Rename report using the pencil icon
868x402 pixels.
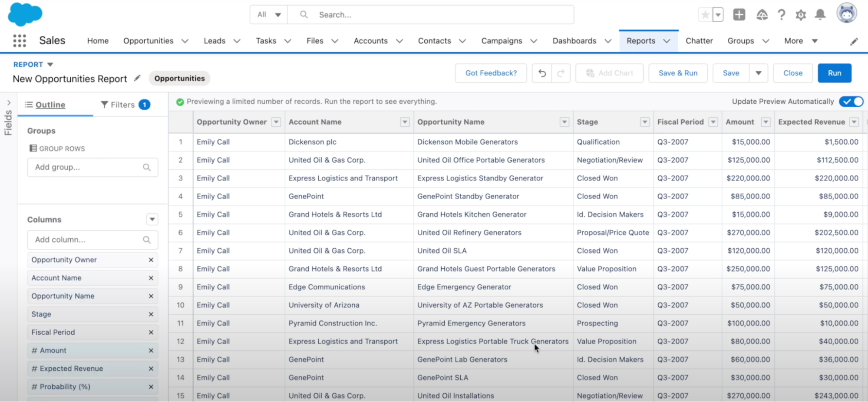pyautogui.click(x=137, y=78)
